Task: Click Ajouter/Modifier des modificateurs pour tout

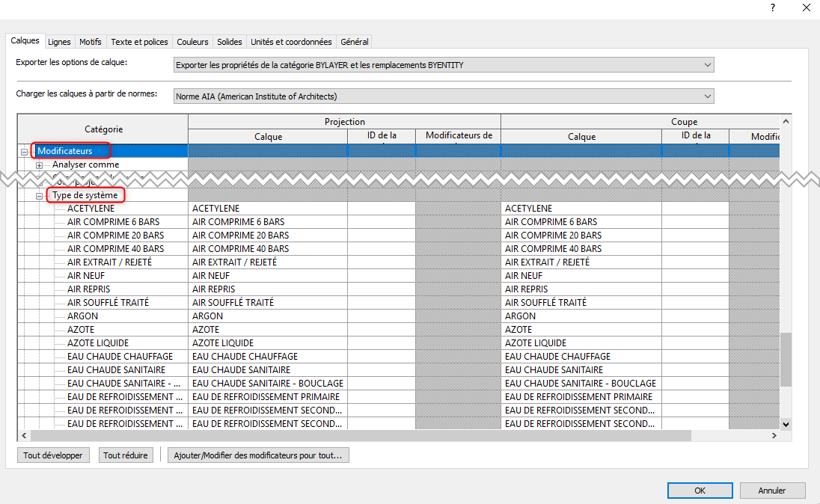Action: [x=258, y=455]
